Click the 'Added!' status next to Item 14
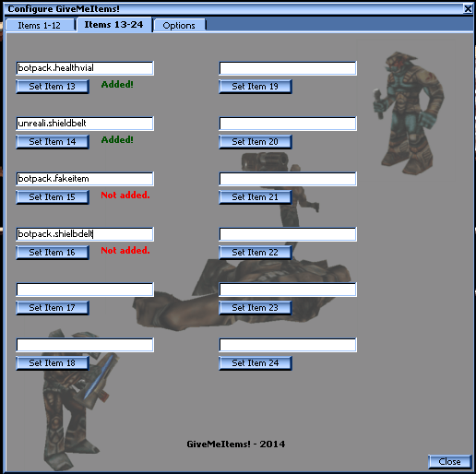Screen dimensions: 476x474 [117, 140]
